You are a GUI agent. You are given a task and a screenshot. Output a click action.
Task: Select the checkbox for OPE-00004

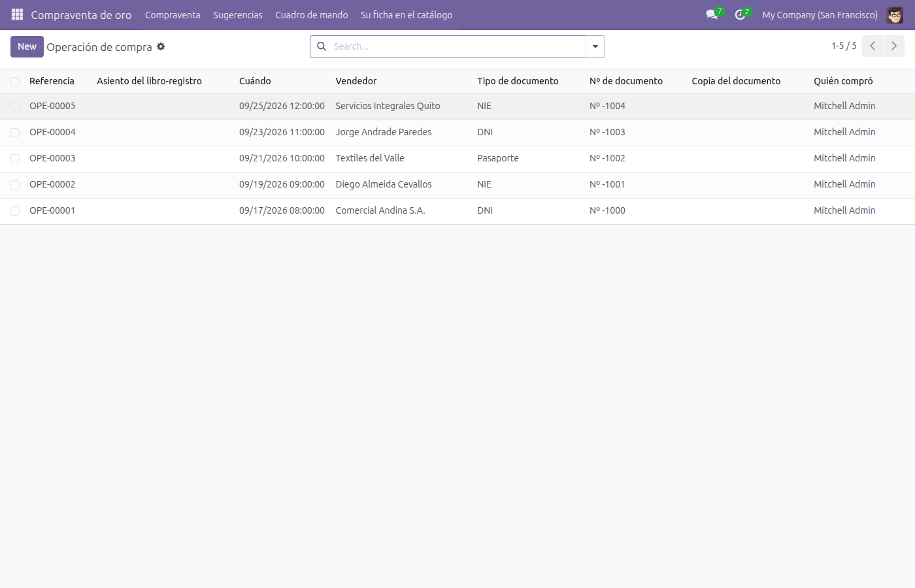[x=15, y=133]
